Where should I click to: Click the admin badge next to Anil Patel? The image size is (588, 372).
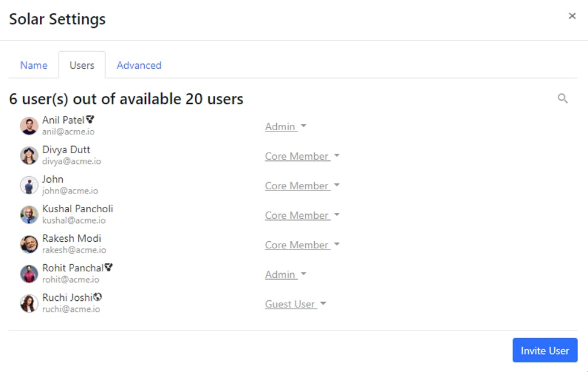[x=90, y=119]
